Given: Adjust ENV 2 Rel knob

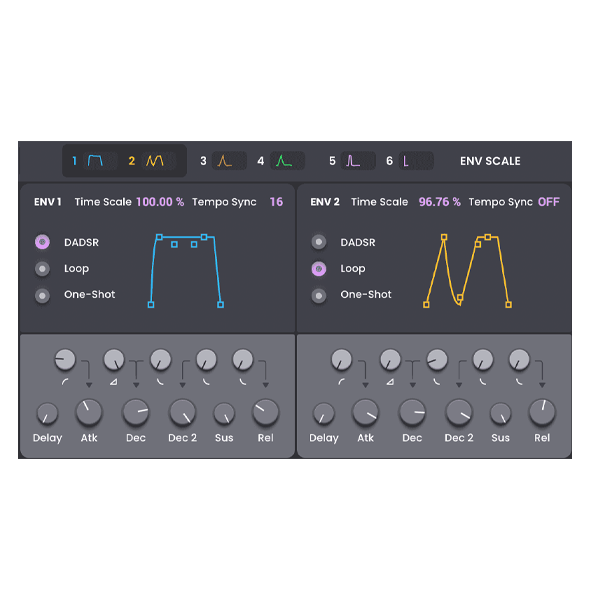Looking at the screenshot, I should click(542, 412).
